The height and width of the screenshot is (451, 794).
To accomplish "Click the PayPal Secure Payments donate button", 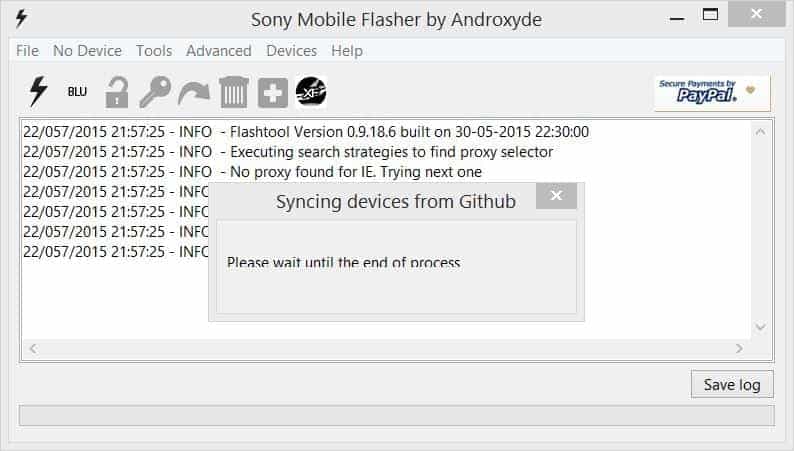I will (x=712, y=93).
